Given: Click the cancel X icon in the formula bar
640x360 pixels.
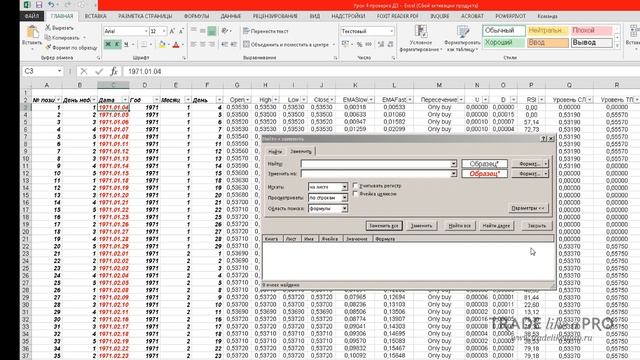Looking at the screenshot, I should (x=84, y=71).
